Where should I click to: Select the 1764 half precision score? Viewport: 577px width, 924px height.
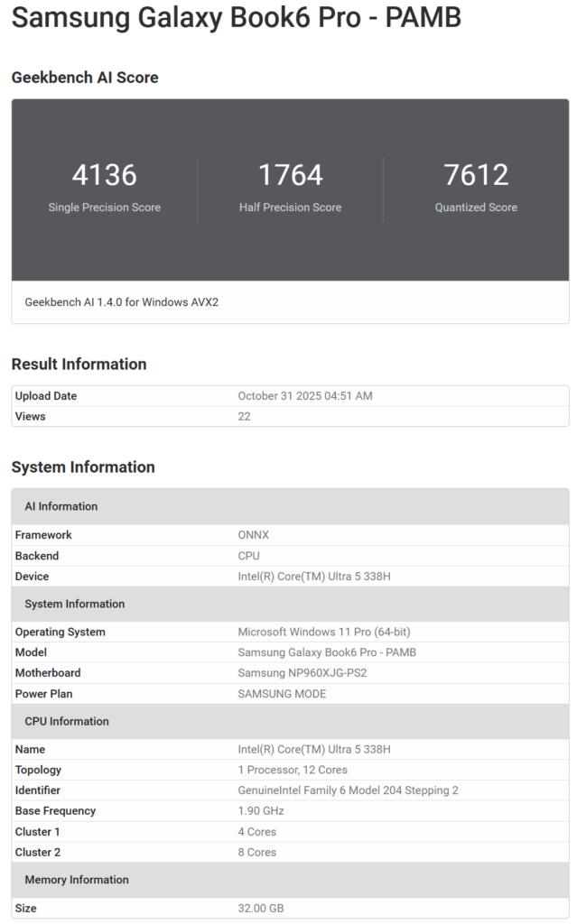click(x=290, y=174)
